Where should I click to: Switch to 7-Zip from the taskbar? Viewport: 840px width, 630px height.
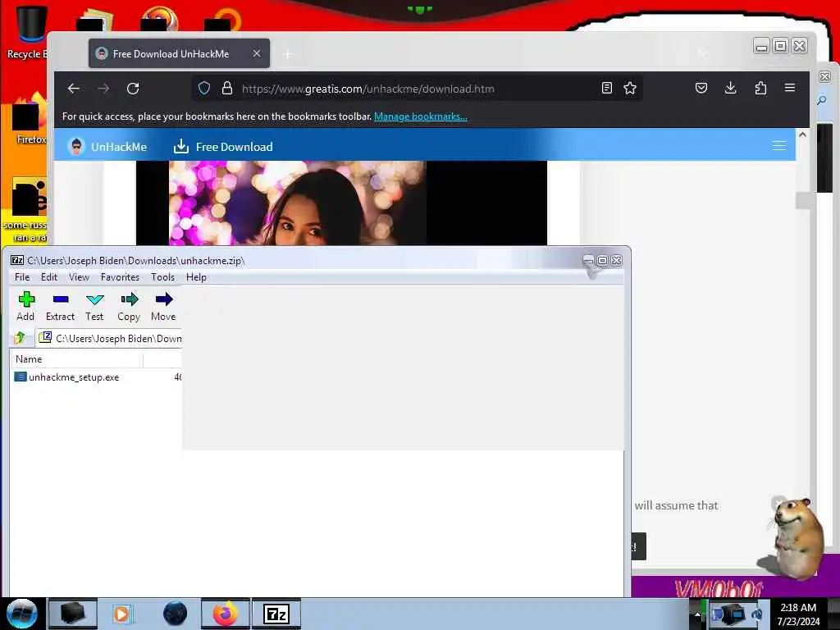click(x=276, y=614)
